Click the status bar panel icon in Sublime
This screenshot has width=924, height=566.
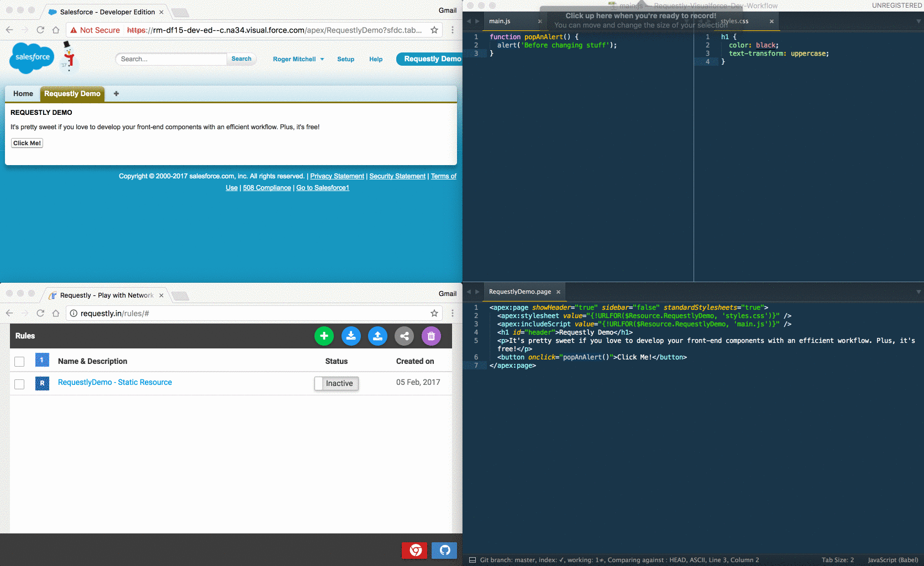pos(473,560)
